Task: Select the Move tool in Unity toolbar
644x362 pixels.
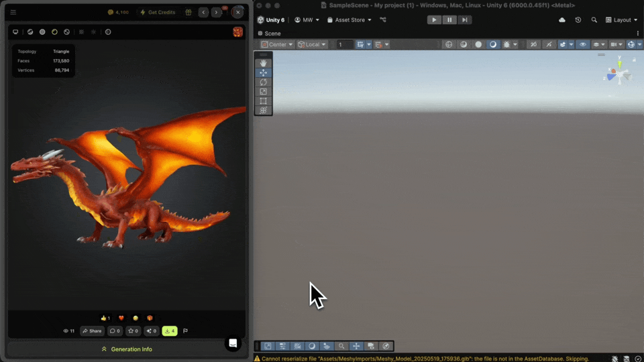Action: [x=263, y=72]
